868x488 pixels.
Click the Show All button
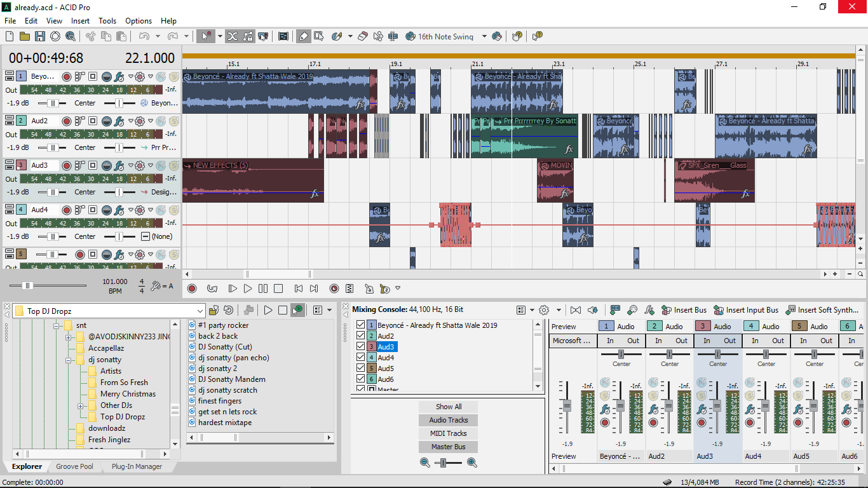[449, 407]
